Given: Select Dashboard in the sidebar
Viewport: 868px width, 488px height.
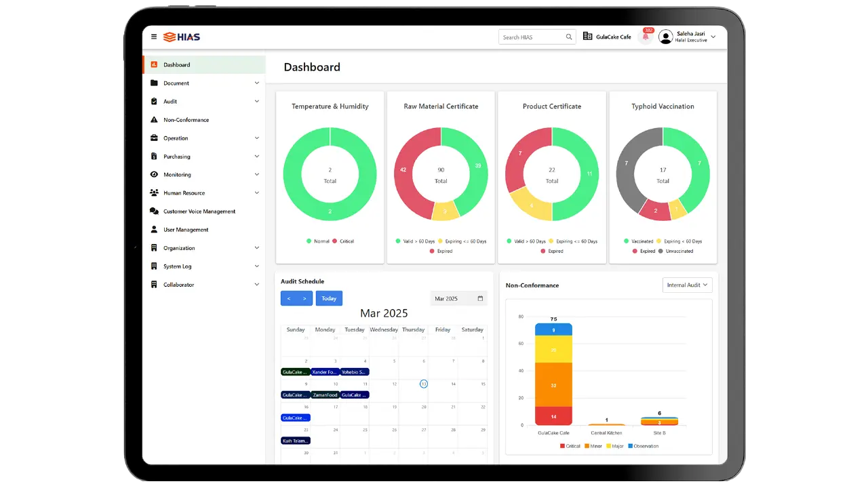Looking at the screenshot, I should tap(176, 65).
